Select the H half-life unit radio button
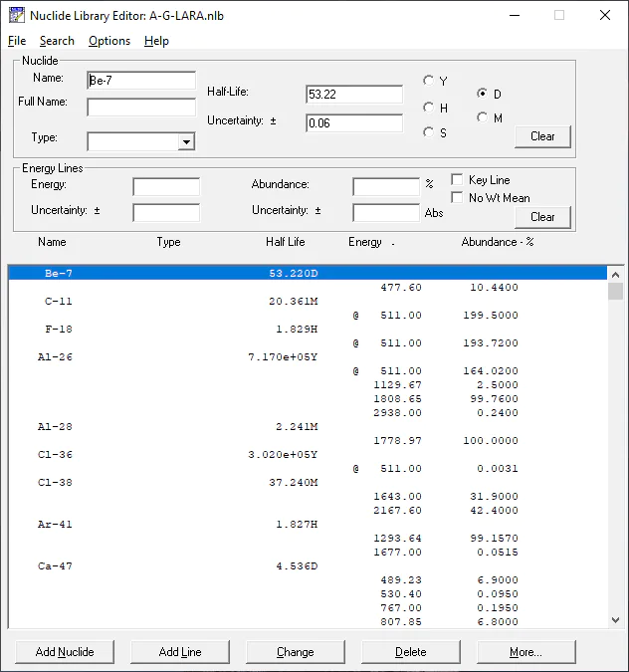This screenshot has height=672, width=629. pos(428,108)
